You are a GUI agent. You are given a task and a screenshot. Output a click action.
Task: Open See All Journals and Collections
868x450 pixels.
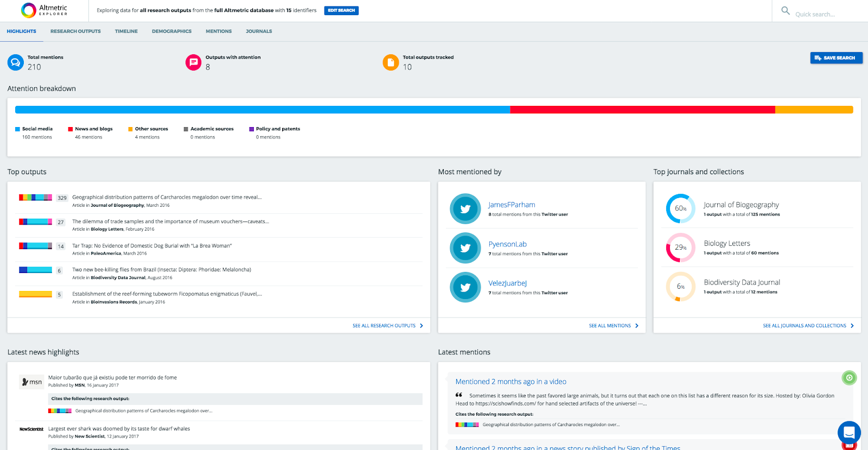point(808,326)
